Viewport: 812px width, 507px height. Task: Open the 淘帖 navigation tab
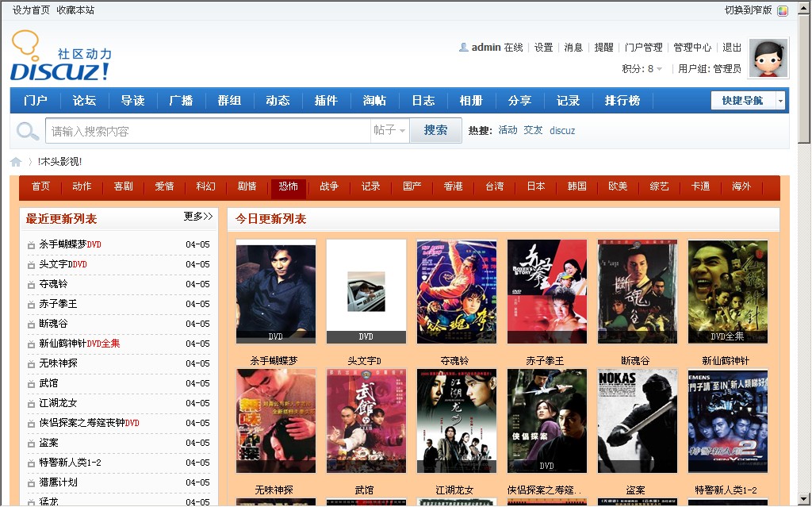click(x=374, y=101)
